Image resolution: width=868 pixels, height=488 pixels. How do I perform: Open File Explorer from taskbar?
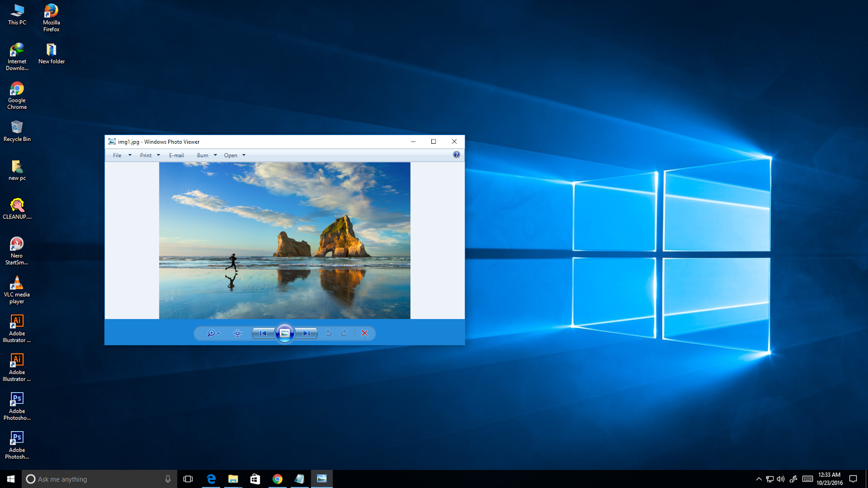pos(233,479)
